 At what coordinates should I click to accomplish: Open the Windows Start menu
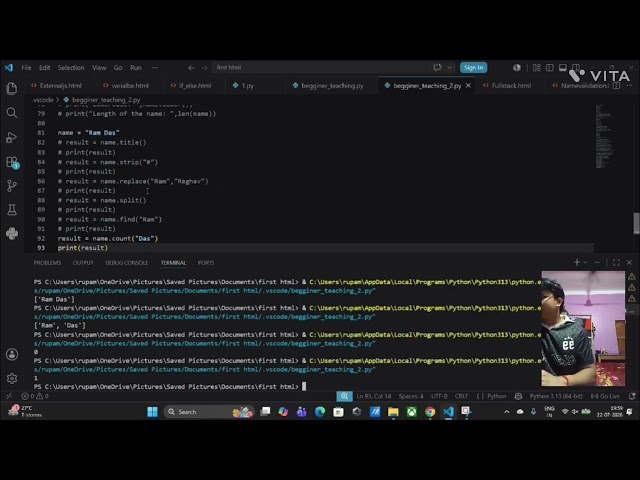(152, 412)
